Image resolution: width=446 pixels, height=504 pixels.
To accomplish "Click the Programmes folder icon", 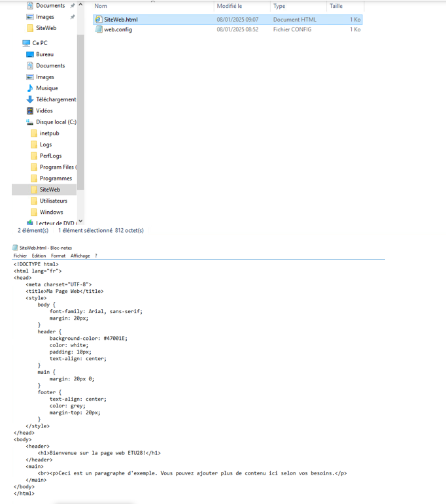I will coord(34,178).
